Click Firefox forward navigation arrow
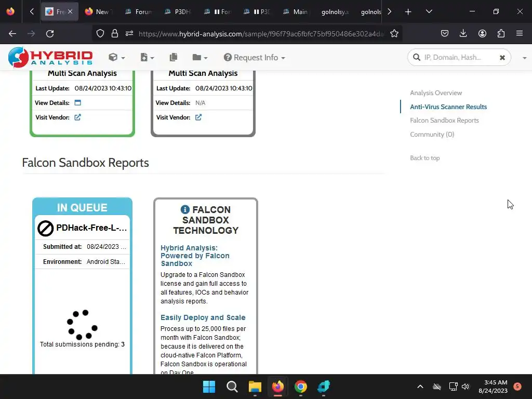The image size is (532, 399). click(x=31, y=34)
